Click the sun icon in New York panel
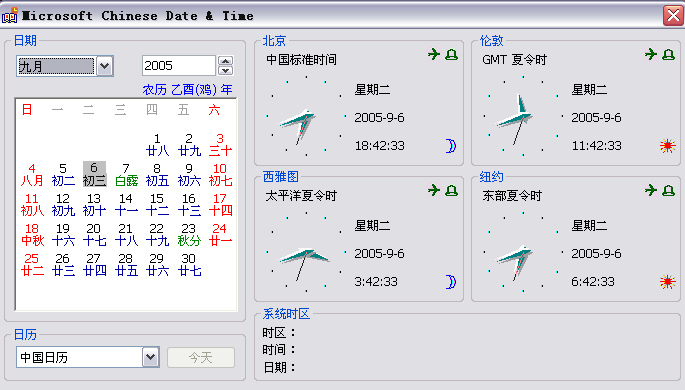This screenshot has width=685, height=390. [x=668, y=282]
